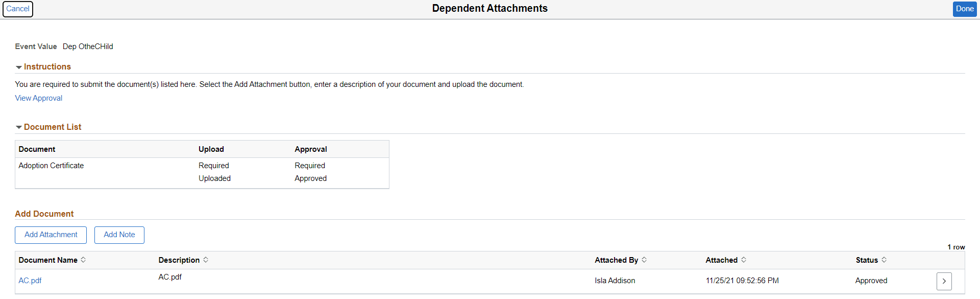Click the 1 row count label
The height and width of the screenshot is (299, 980).
(956, 247)
